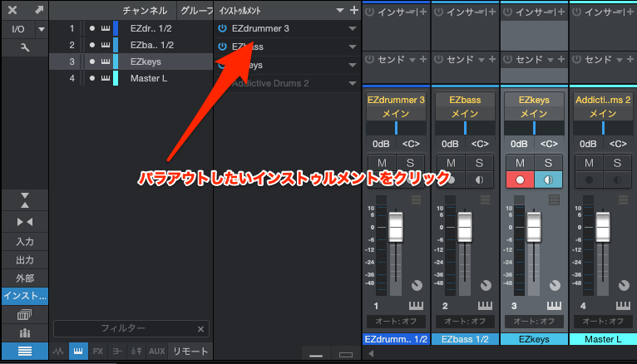Open Addictive Drums 2 instrument dropdown
Viewport: 637px width, 364px height.
click(353, 83)
